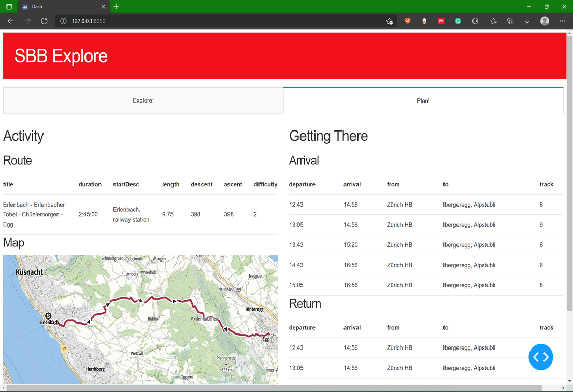Open the Grammarly extension icon

click(x=458, y=21)
